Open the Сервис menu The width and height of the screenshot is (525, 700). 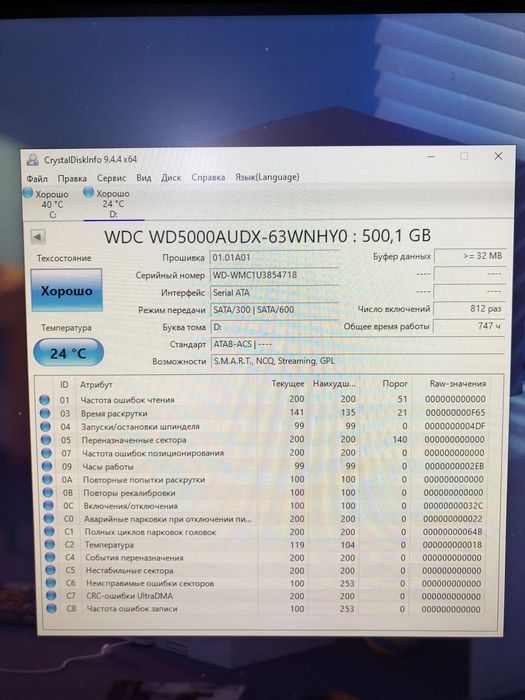(x=111, y=178)
